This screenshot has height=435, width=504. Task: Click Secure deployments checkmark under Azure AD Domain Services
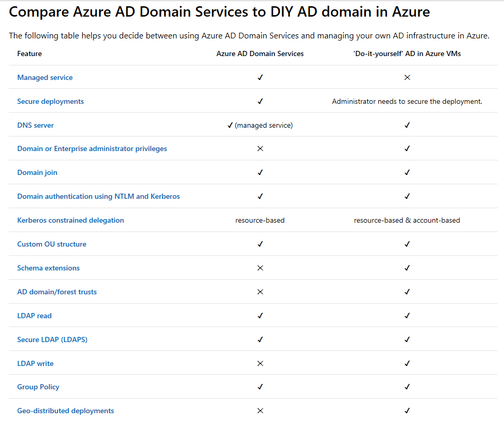click(260, 101)
